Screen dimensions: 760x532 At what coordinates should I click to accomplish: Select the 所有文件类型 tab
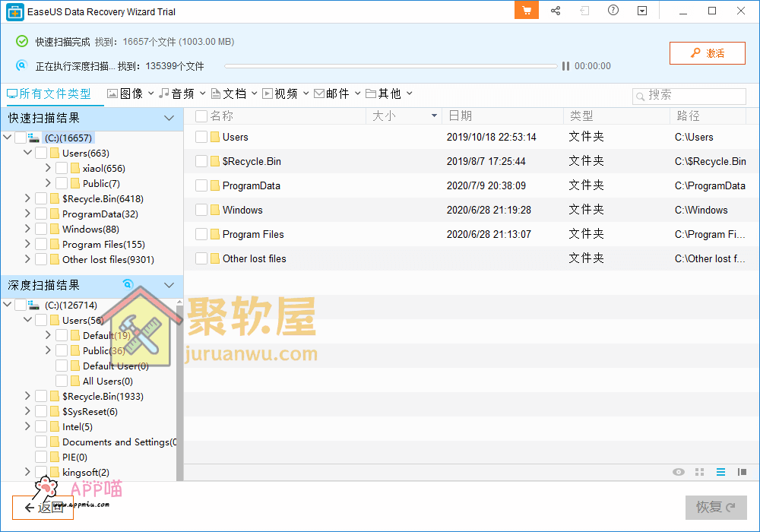(49, 92)
